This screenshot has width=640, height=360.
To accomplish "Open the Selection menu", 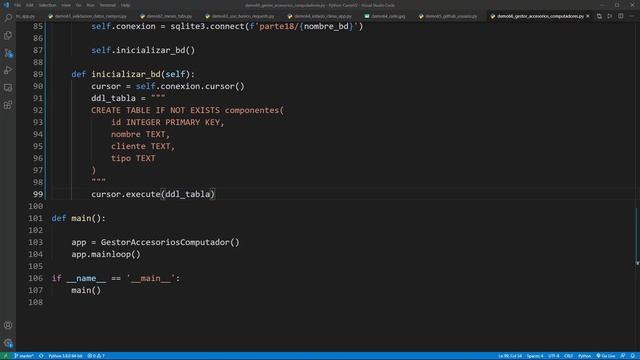I will pyautogui.click(x=47, y=5).
